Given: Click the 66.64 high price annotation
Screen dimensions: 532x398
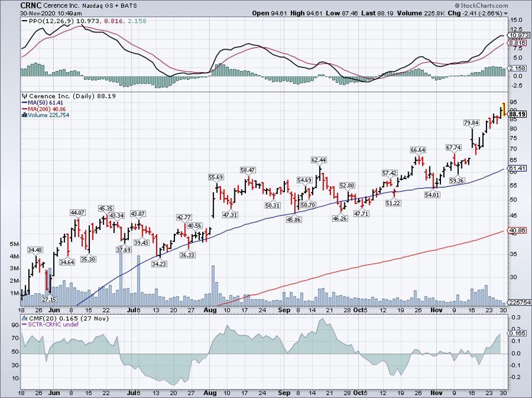Looking at the screenshot, I should (418, 150).
